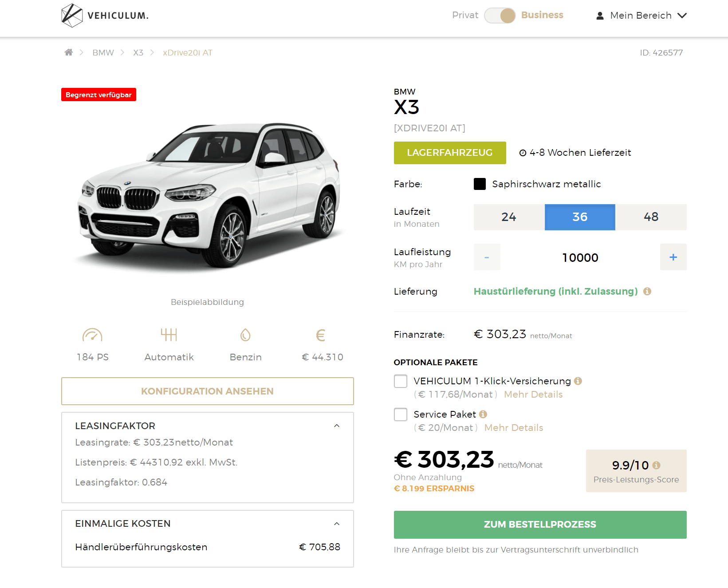This screenshot has width=728, height=588.
Task: Click Zum Bestellprozess button
Action: click(540, 525)
